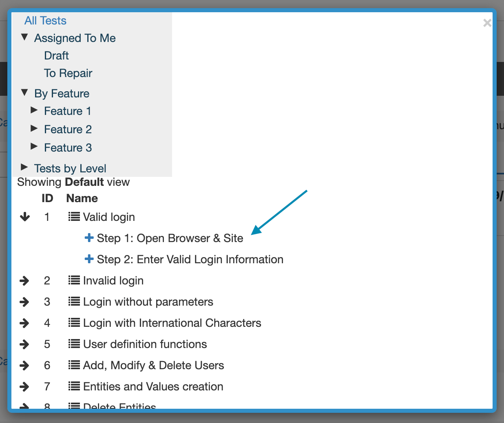
Task: Select the To Repair filter
Action: pos(68,73)
